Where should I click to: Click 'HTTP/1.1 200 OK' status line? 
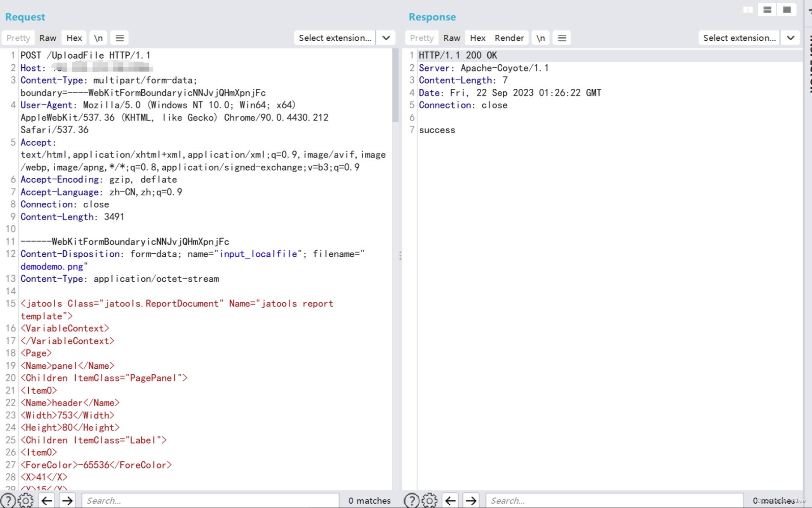(x=458, y=55)
